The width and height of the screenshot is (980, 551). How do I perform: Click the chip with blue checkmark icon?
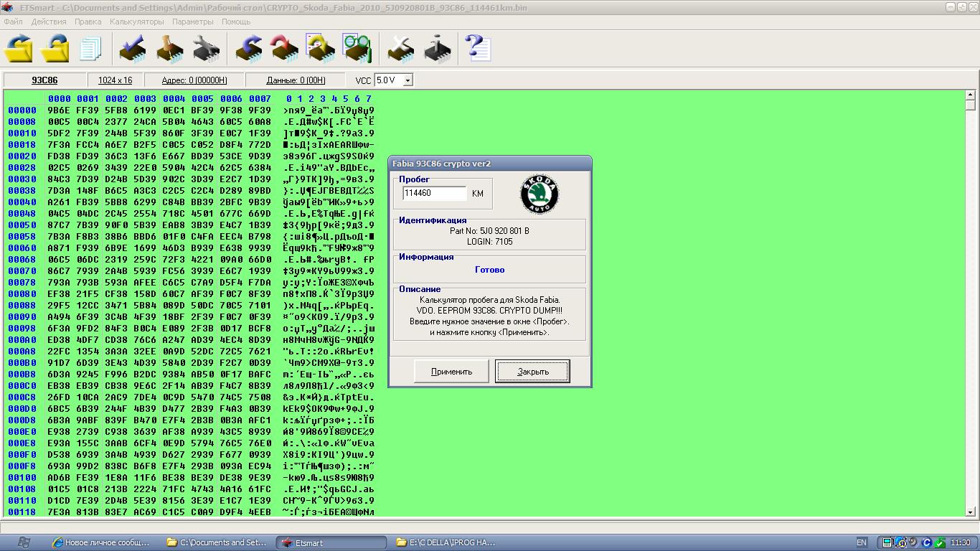pyautogui.click(x=132, y=49)
